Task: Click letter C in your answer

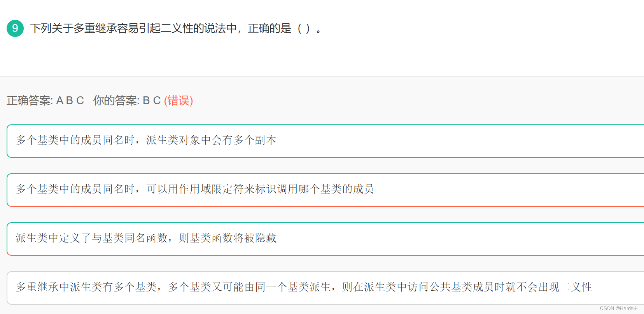Action: (x=157, y=101)
